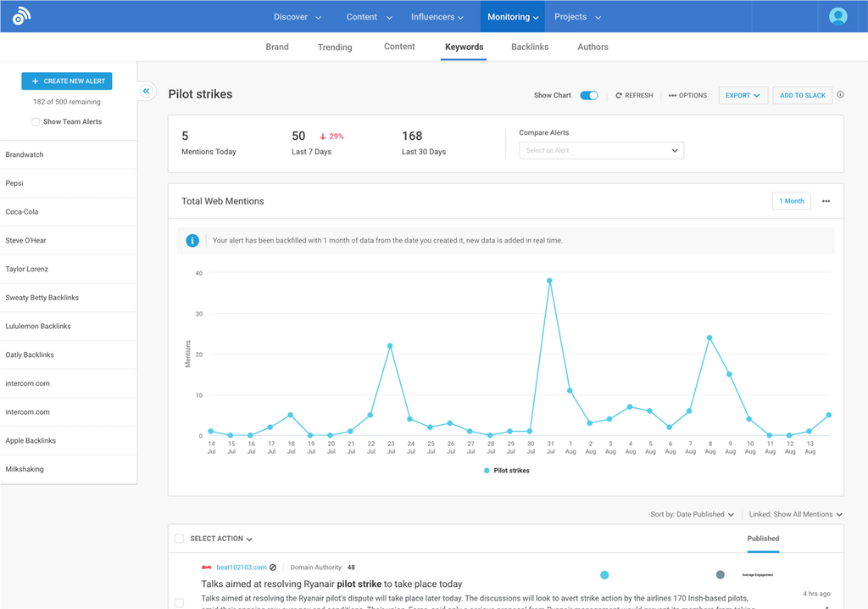Expand the Compare Alerts dropdown
This screenshot has height=609, width=868.
tap(601, 150)
